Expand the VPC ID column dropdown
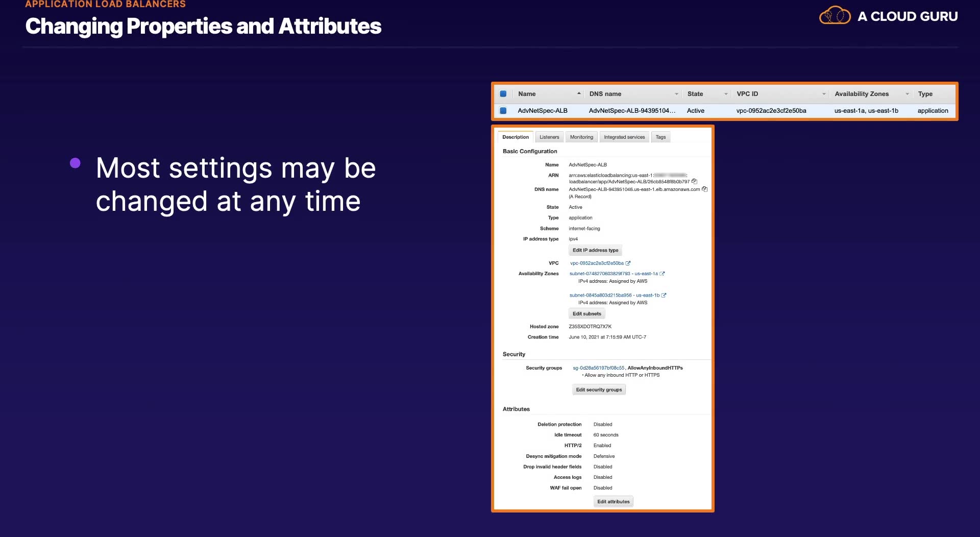Viewport: 980px width, 537px height. coord(824,94)
